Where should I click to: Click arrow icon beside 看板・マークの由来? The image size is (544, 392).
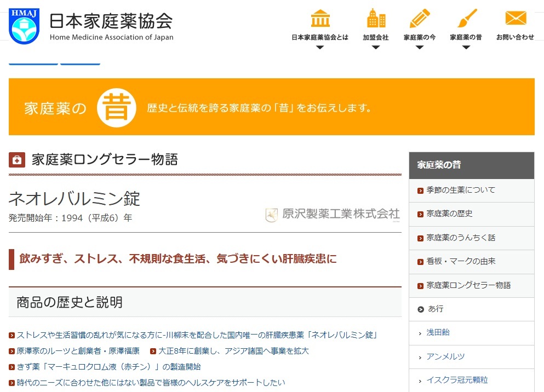coord(421,262)
